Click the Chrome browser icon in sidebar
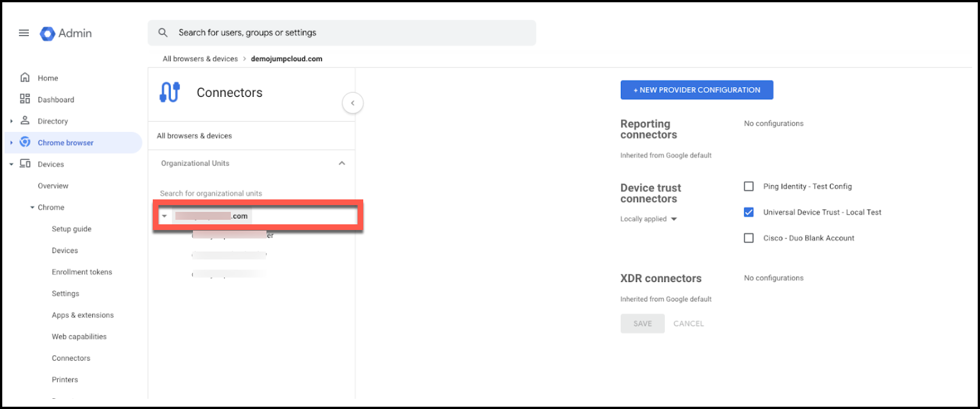The width and height of the screenshot is (980, 409). click(x=25, y=142)
